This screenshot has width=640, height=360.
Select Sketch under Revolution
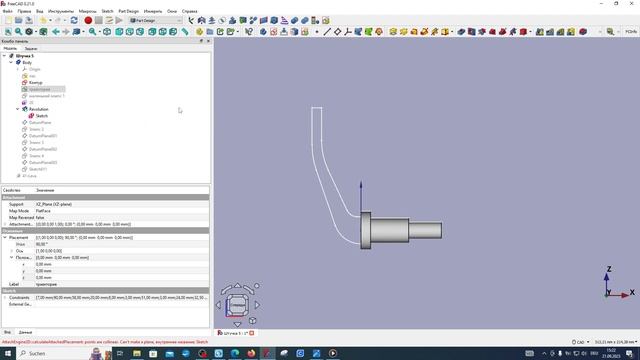(42, 116)
